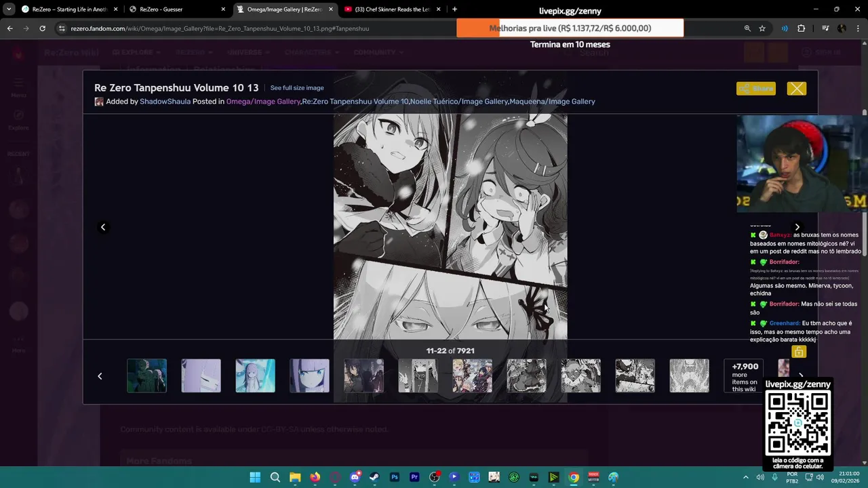Open the Omega/Image Gallery link

tap(263, 102)
